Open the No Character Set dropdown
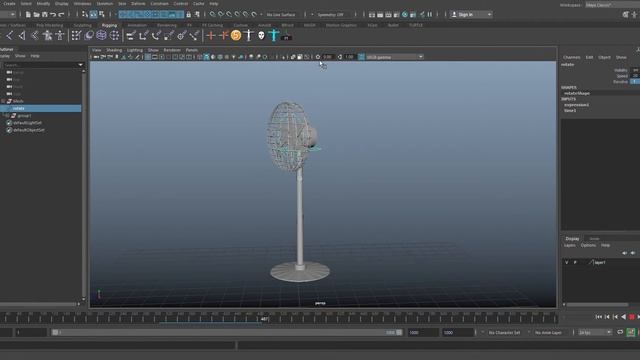 (504, 333)
